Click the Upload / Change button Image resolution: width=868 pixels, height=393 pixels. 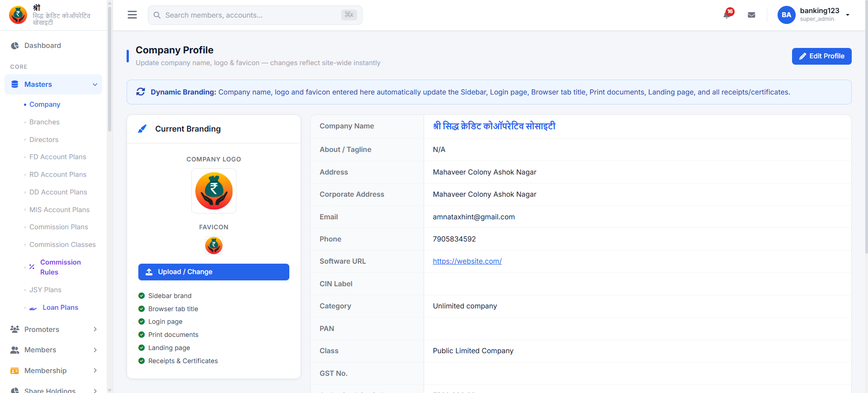coord(214,272)
